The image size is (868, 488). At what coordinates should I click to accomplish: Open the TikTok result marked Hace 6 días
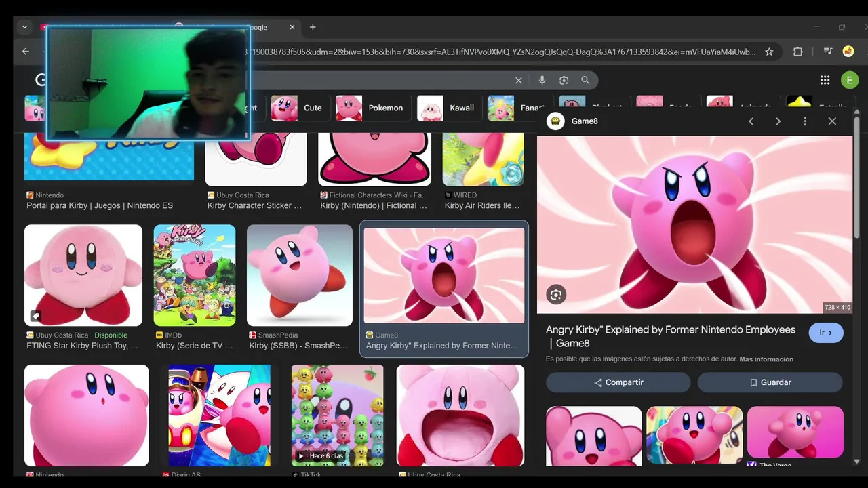(338, 415)
